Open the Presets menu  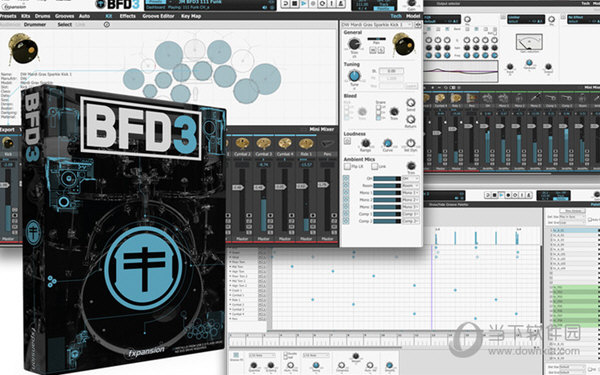(x=8, y=16)
